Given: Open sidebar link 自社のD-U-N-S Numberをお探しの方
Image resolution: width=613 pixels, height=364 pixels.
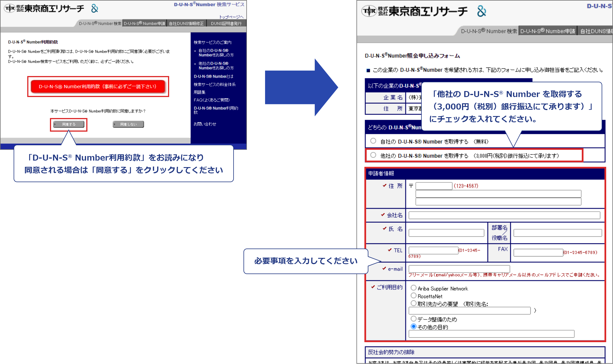Looking at the screenshot, I should pyautogui.click(x=216, y=53).
